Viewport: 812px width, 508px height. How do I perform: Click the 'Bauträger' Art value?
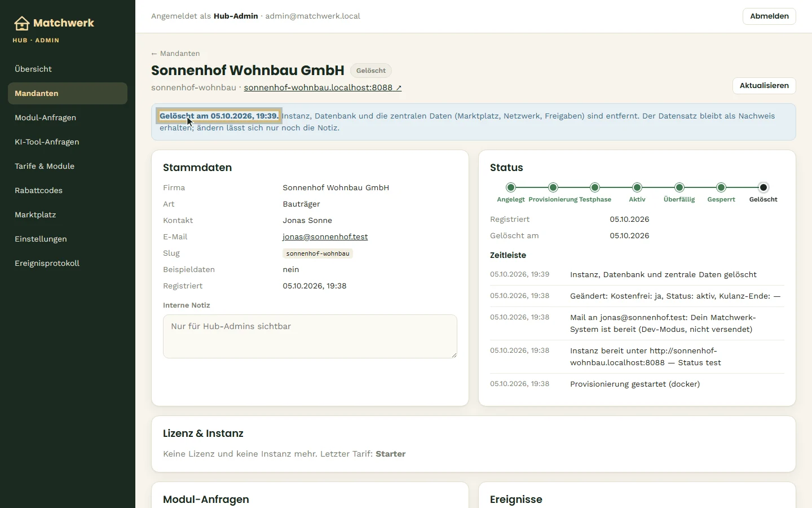[x=301, y=204]
